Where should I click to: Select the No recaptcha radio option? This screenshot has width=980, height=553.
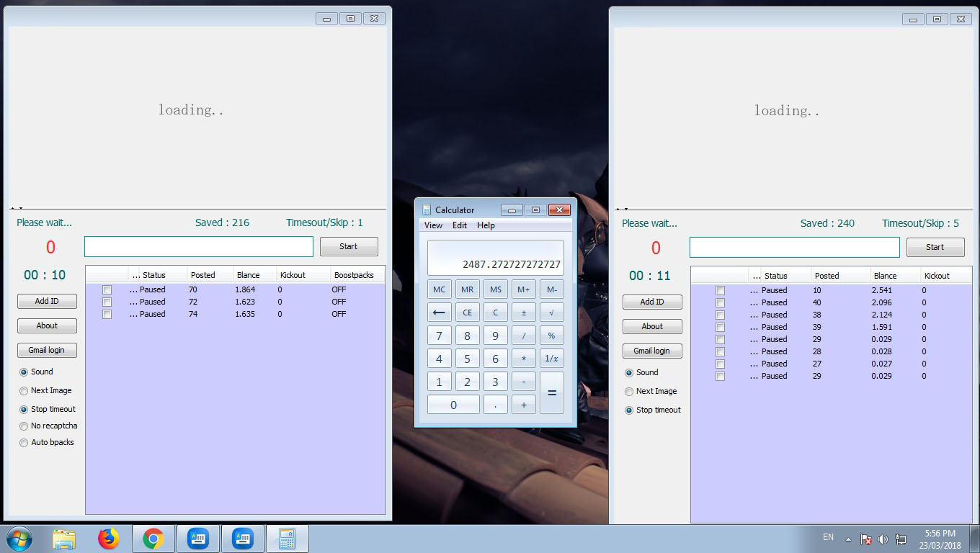[x=24, y=426]
